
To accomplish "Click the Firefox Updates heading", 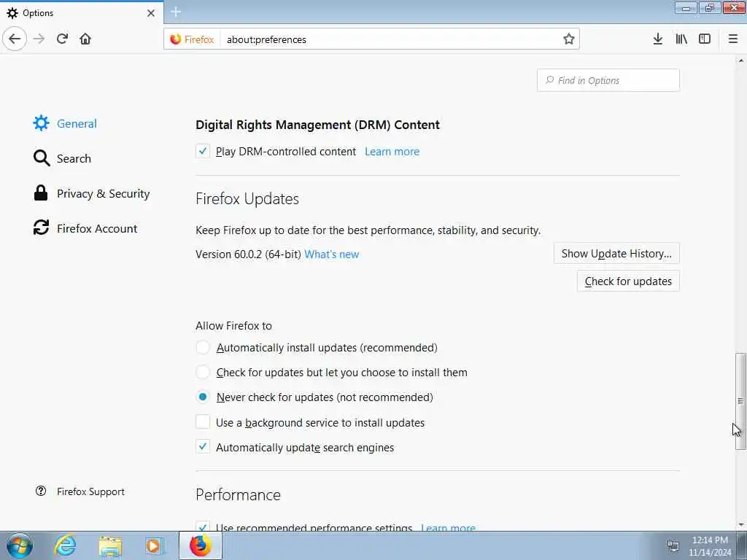I will click(x=247, y=198).
